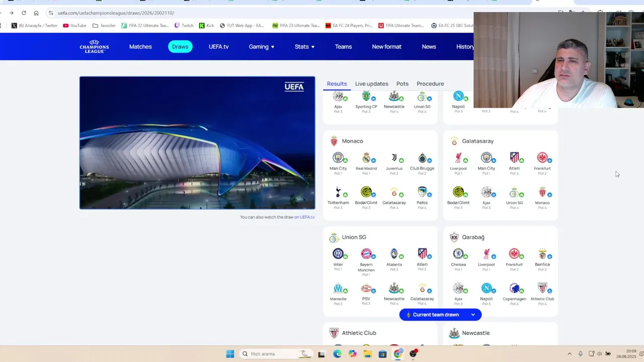The height and width of the screenshot is (362, 644).
Task: Click Man City crest in Monaco card
Action: click(338, 158)
